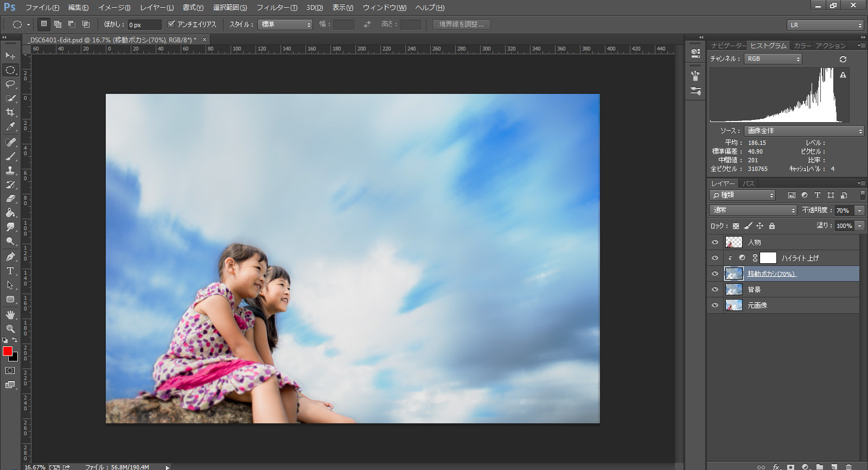The height and width of the screenshot is (470, 868).
Task: Switch to the ナビゲーター tab
Action: point(727,46)
